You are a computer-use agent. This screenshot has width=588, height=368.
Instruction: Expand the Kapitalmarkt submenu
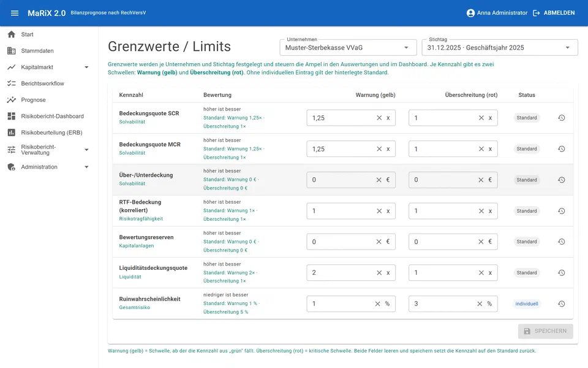coord(86,67)
